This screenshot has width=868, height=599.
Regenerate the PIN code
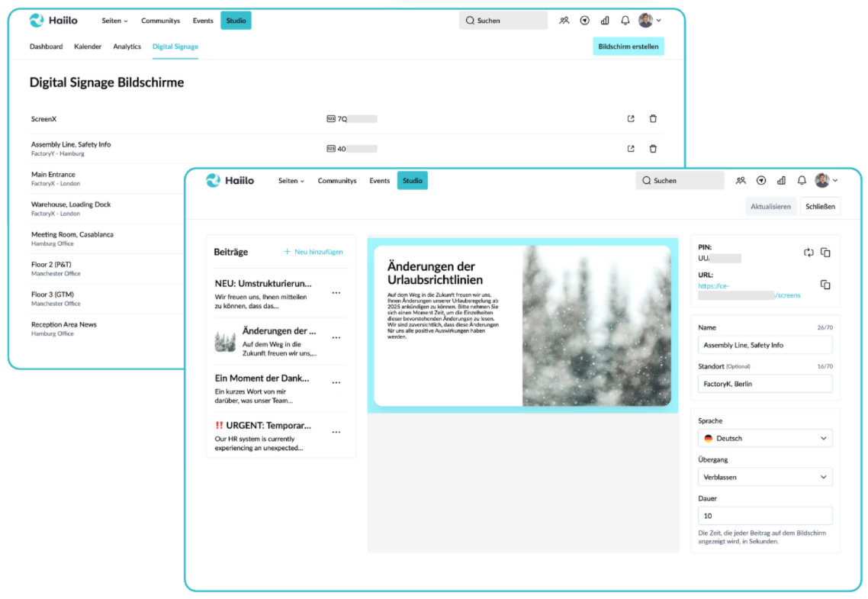click(x=809, y=253)
